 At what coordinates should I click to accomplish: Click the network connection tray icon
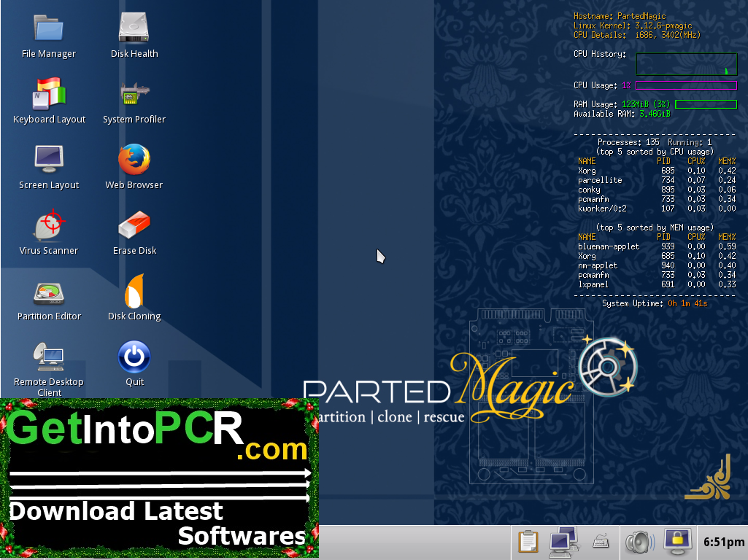pyautogui.click(x=564, y=542)
